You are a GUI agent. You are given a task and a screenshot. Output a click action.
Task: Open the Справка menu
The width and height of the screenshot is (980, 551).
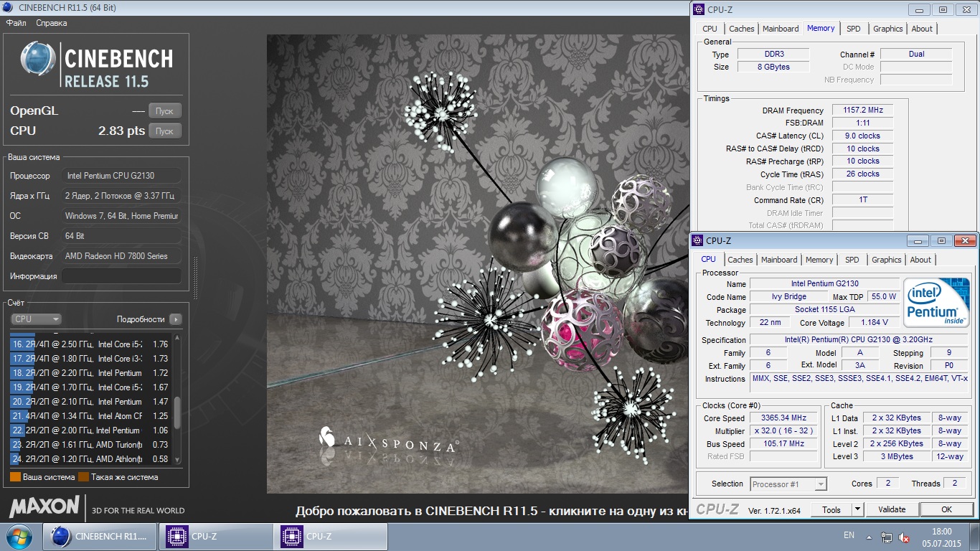tap(52, 23)
